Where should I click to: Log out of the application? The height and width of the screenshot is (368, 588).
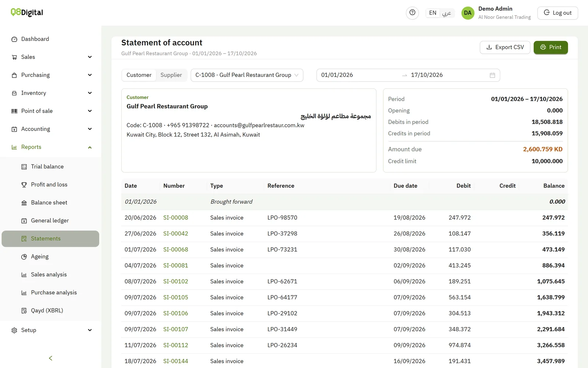tap(557, 13)
